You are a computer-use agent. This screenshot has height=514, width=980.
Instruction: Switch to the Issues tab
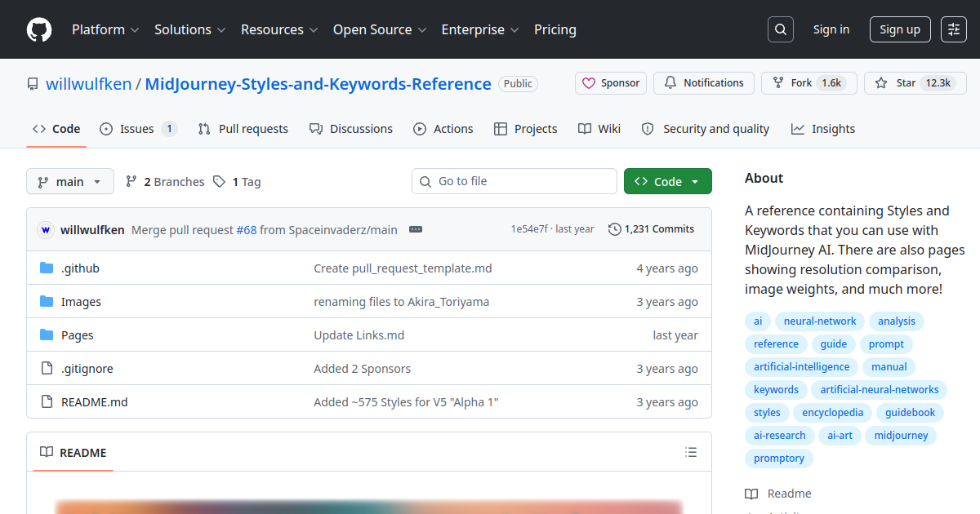(138, 129)
